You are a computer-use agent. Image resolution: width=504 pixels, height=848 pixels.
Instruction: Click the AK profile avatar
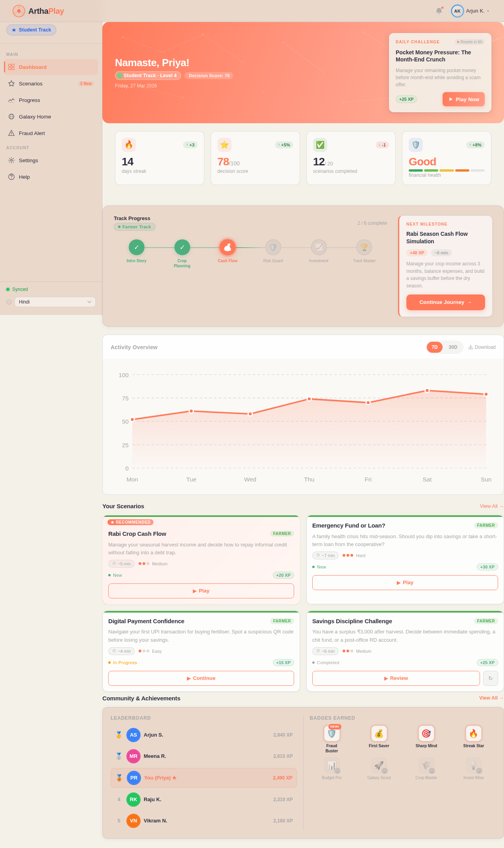457,11
